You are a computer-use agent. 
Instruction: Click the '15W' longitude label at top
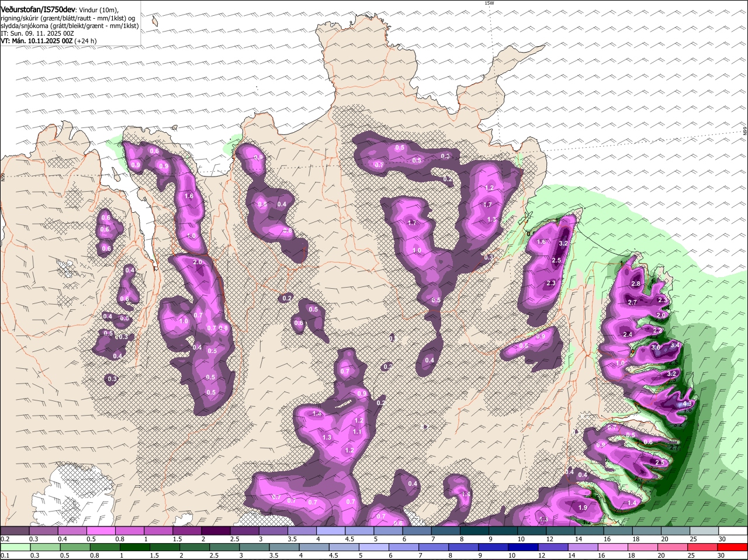pyautogui.click(x=489, y=3)
